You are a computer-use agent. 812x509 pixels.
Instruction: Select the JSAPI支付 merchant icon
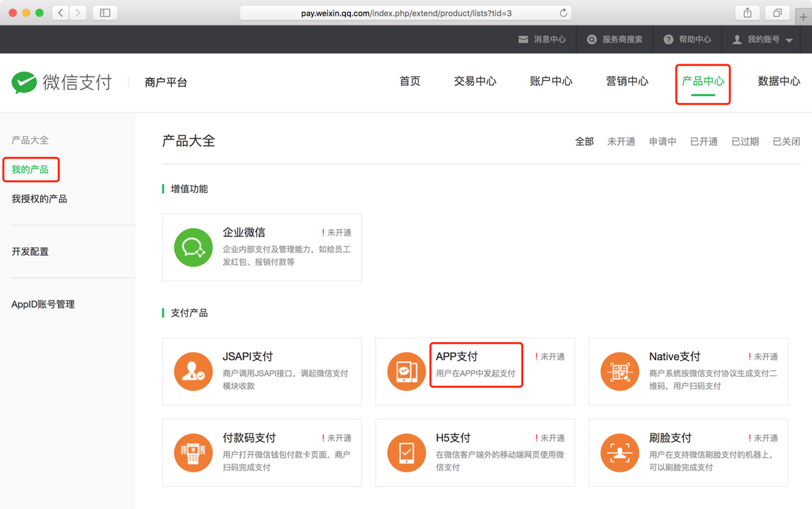pos(193,371)
